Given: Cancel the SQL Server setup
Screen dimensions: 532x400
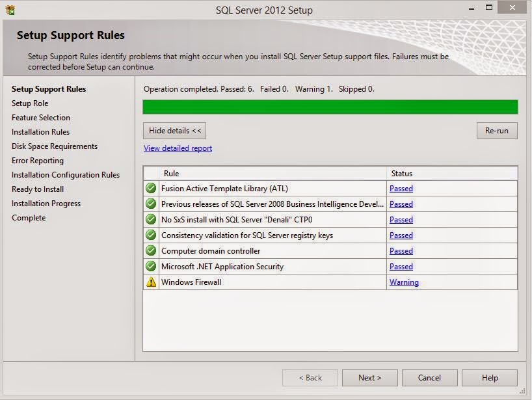Looking at the screenshot, I should (429, 377).
